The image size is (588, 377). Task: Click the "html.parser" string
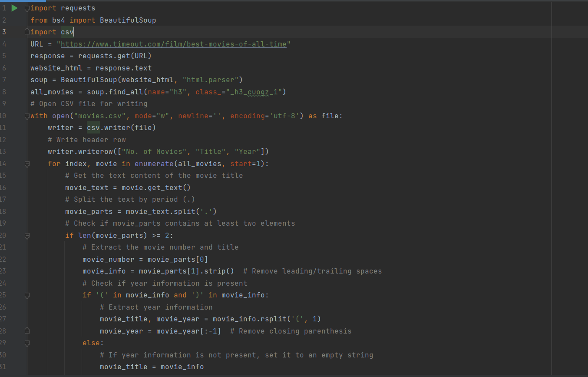[x=211, y=80]
